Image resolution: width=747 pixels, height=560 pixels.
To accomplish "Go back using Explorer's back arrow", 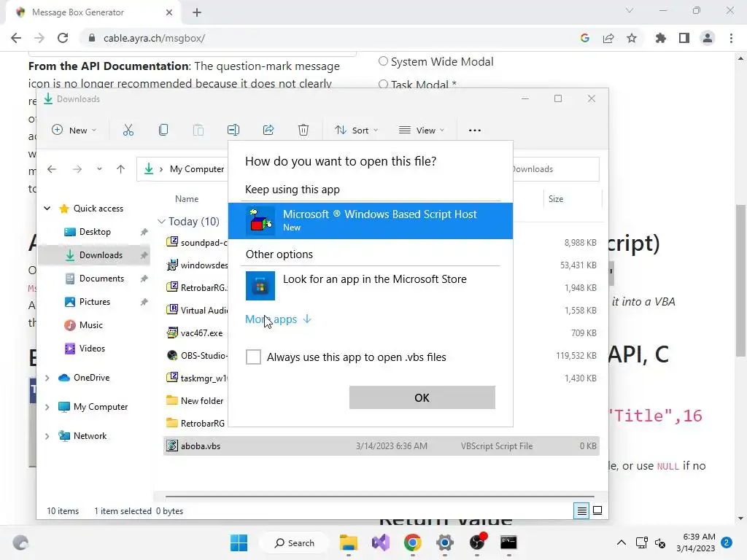I will pos(52,169).
